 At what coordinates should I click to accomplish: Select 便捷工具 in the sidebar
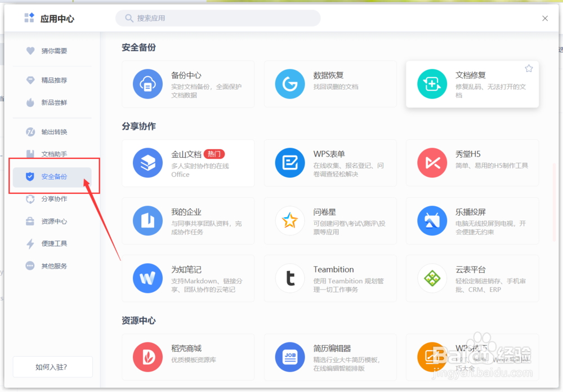pos(52,244)
